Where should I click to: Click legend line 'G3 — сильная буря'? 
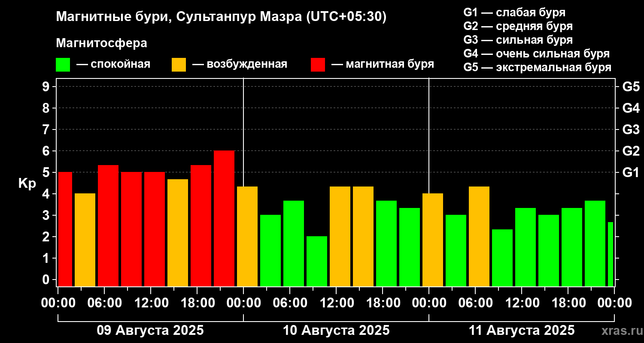(x=518, y=40)
